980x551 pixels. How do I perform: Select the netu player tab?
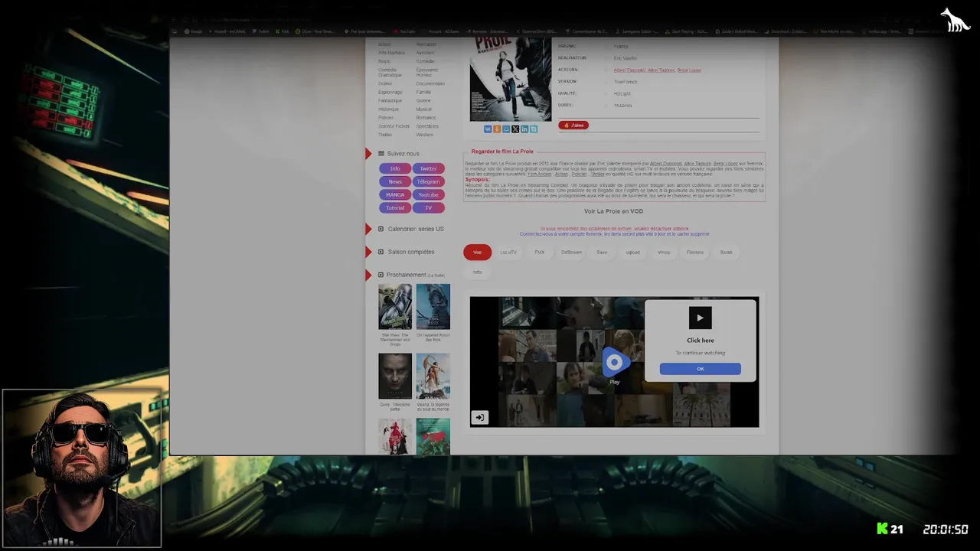(477, 272)
